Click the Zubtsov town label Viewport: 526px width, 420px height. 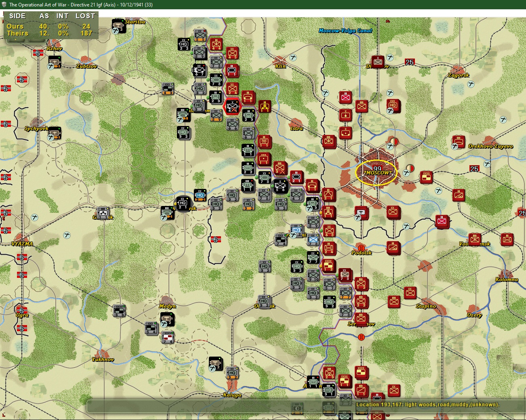pos(86,66)
